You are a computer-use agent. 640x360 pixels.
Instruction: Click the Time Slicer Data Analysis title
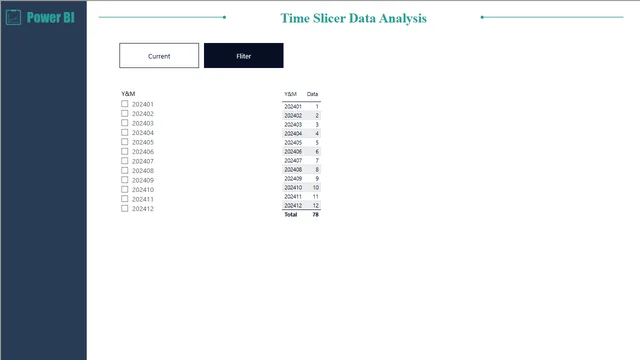coord(353,18)
